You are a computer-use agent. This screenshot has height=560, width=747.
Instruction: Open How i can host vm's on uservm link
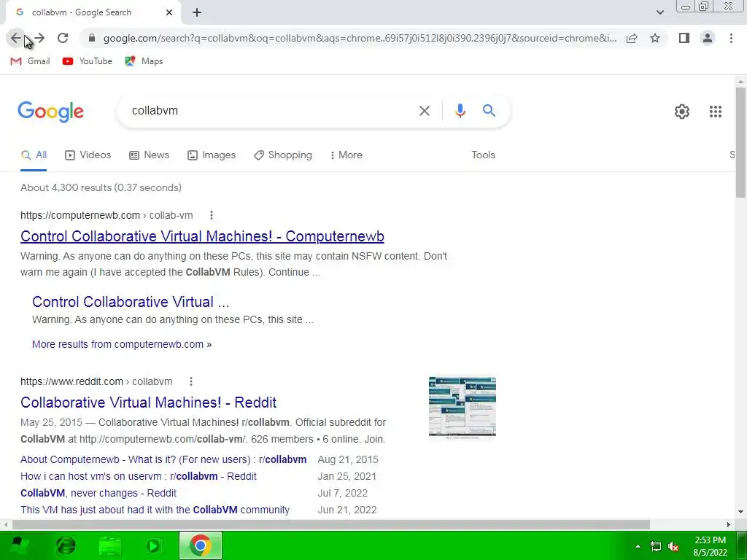(x=139, y=476)
